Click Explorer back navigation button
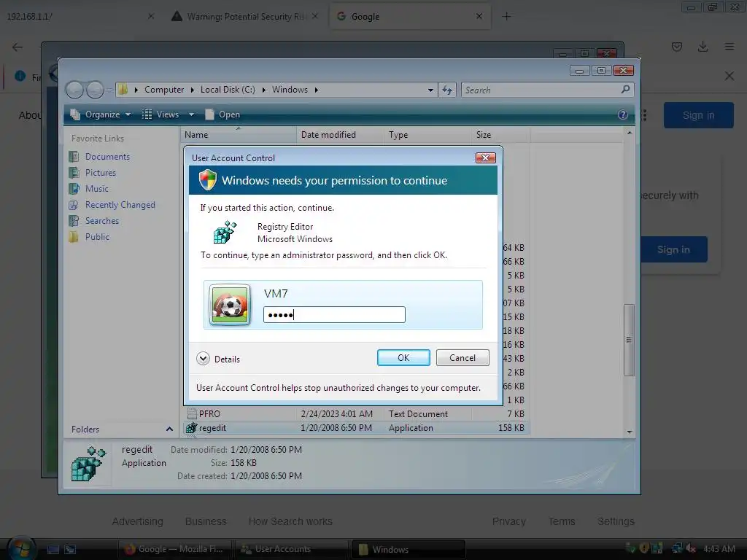Viewport: 747px width, 560px height. (74, 90)
